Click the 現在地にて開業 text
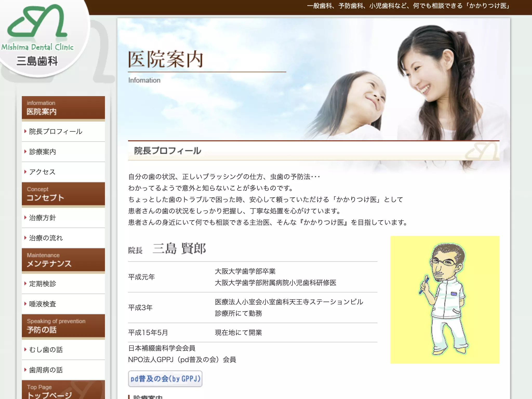 tap(238, 332)
